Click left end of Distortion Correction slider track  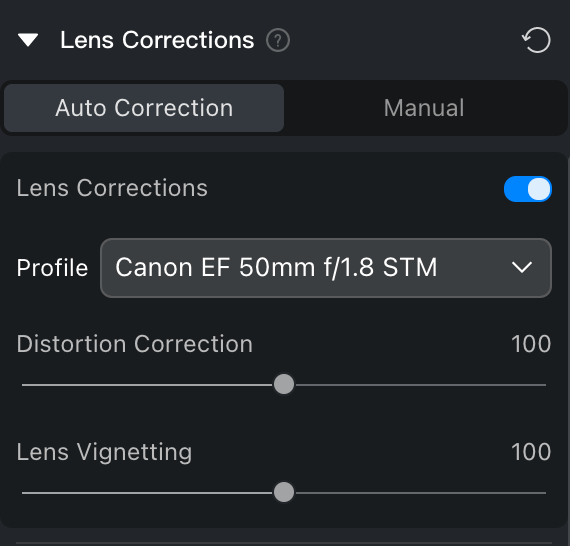(25, 385)
